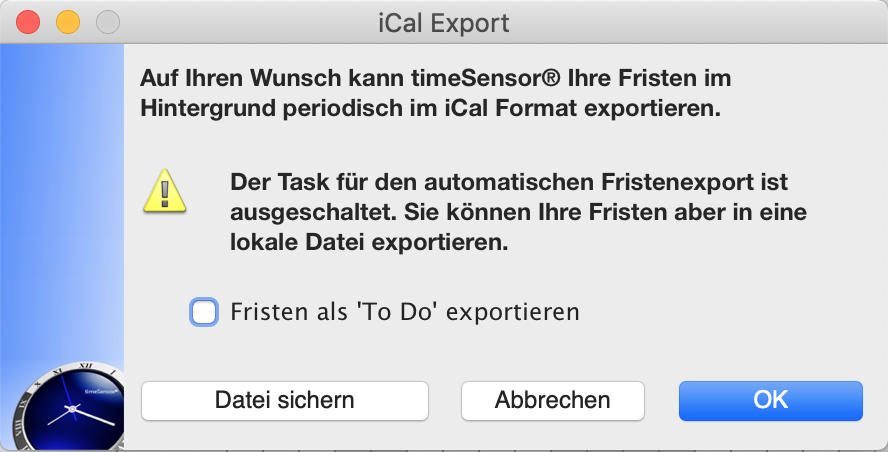This screenshot has width=888, height=452.
Task: Click the timeSensor label on clock face
Action: [x=101, y=391]
